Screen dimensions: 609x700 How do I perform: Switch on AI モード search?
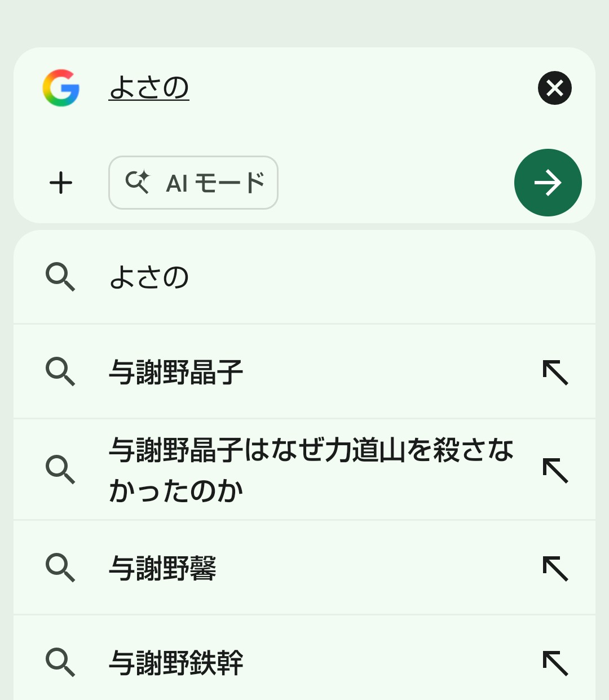coord(193,183)
